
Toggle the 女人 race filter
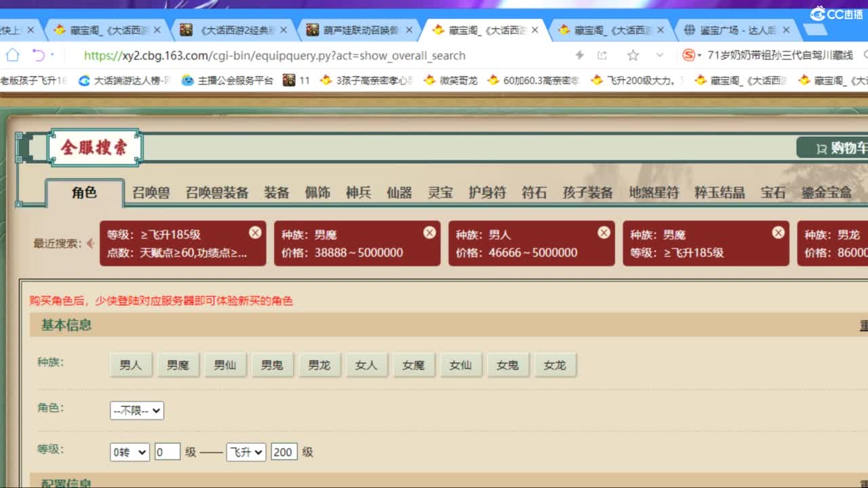tap(366, 365)
